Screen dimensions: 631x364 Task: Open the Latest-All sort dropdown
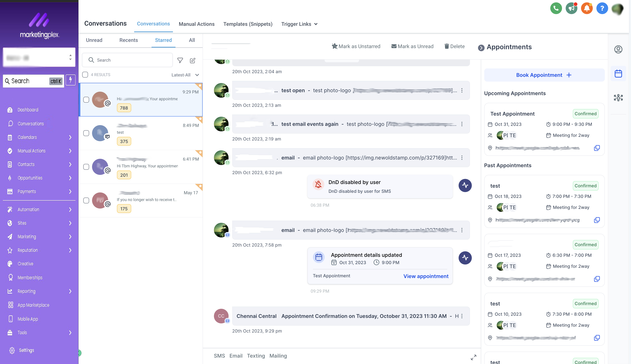[x=185, y=75]
